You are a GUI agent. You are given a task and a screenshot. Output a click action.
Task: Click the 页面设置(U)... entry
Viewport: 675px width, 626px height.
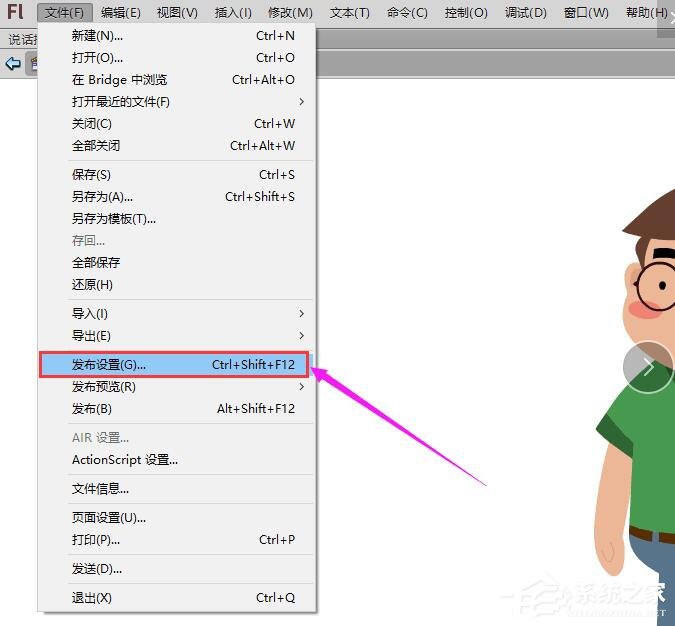coord(108,518)
